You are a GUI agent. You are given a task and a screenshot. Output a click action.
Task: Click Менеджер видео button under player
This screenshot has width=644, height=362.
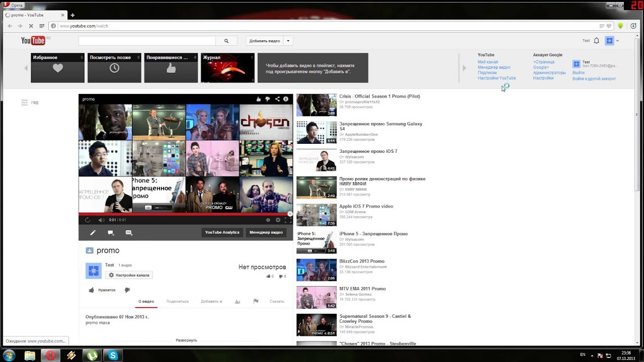click(266, 232)
